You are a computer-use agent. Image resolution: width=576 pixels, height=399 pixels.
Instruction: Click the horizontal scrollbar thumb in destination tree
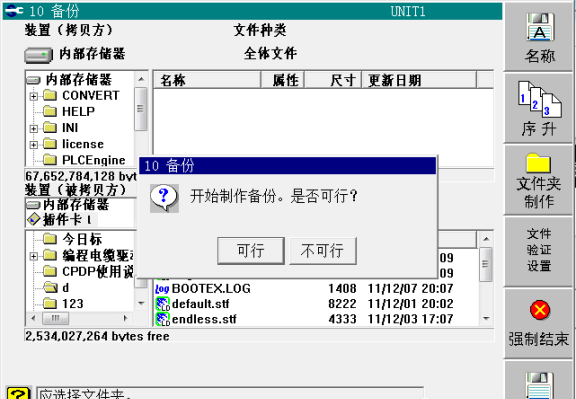tap(55, 318)
